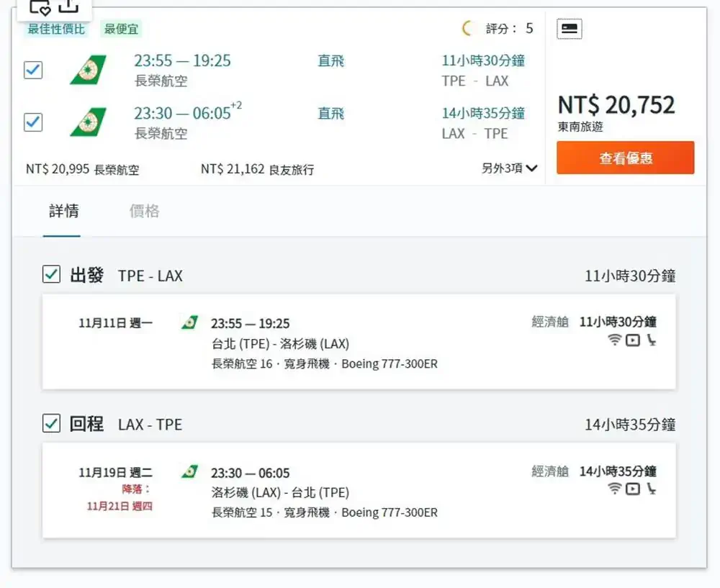The width and height of the screenshot is (720, 588).
Task: Click the 最便宜 tag
Action: [x=121, y=29]
